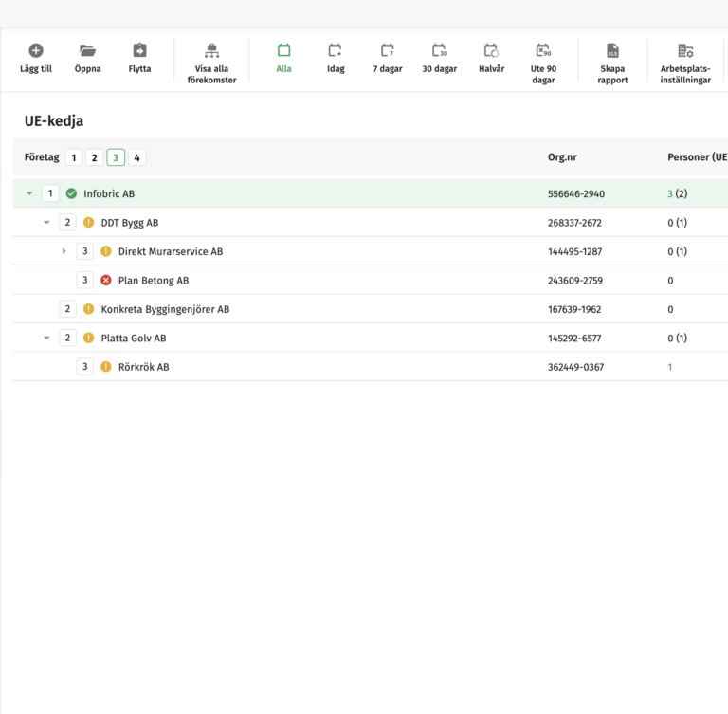
Task: Select the Alla date filter tab
Action: tap(283, 51)
